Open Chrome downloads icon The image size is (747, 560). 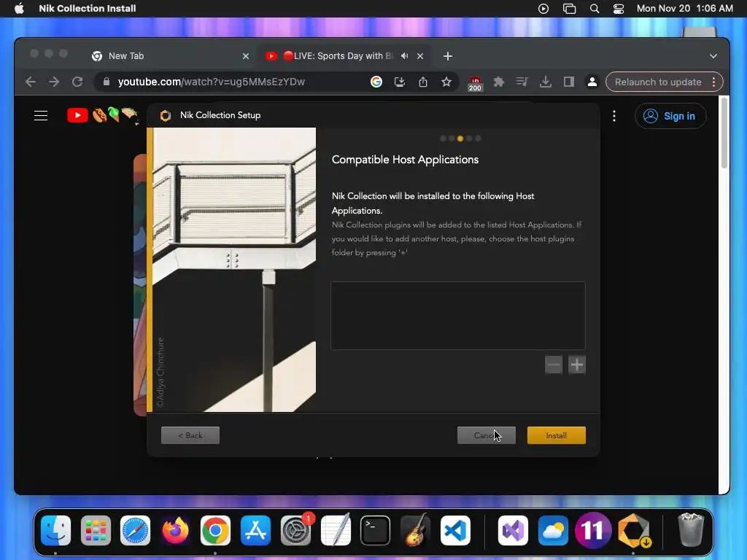546,82
